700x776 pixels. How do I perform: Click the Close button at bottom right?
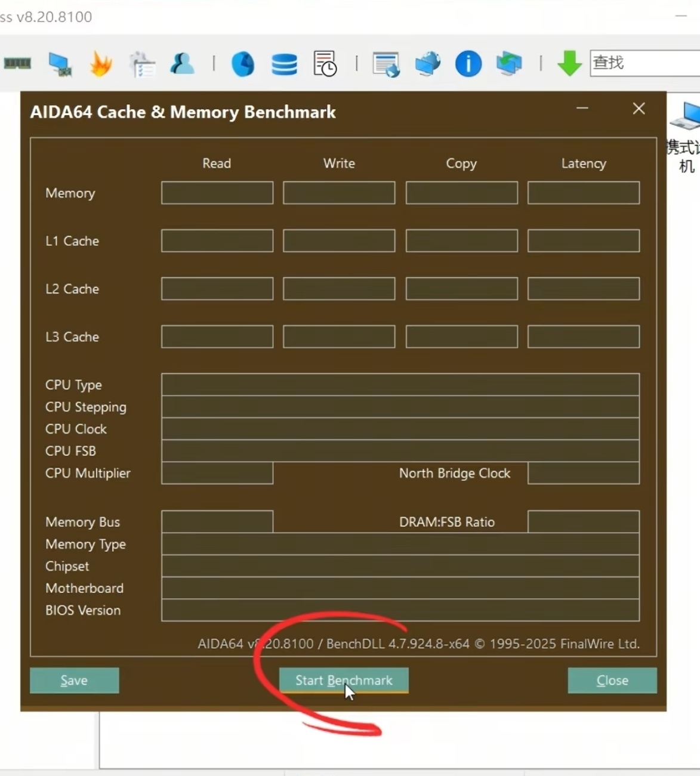(x=612, y=681)
